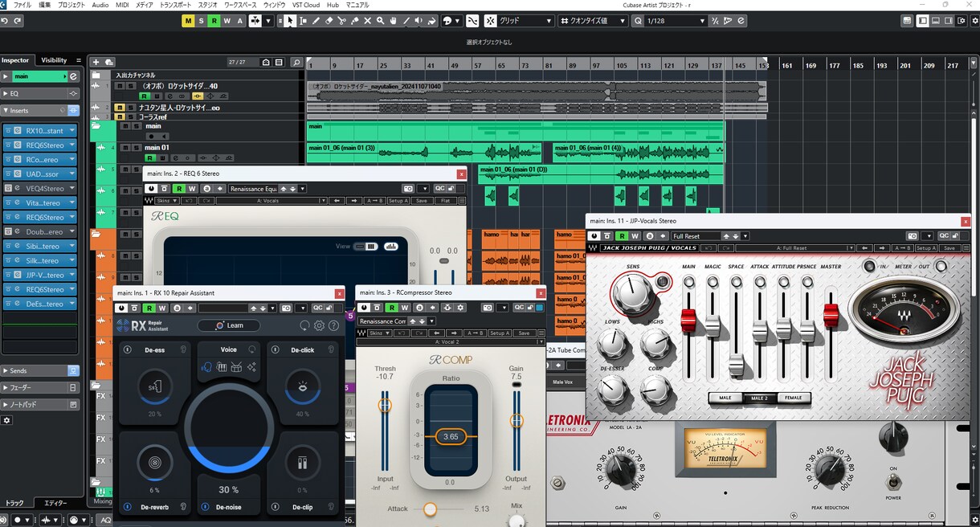
Task: Select the Play speaker tool
Action: (419, 21)
